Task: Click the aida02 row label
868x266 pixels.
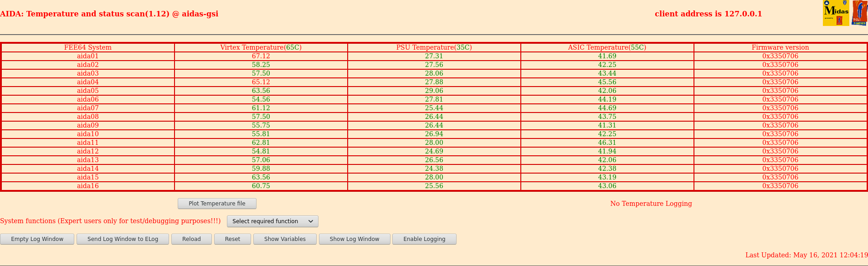Action: [88, 65]
